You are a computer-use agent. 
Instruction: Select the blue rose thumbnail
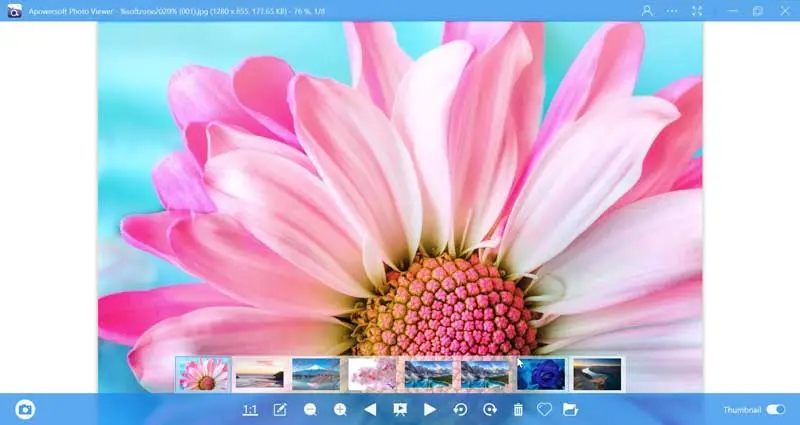click(541, 374)
